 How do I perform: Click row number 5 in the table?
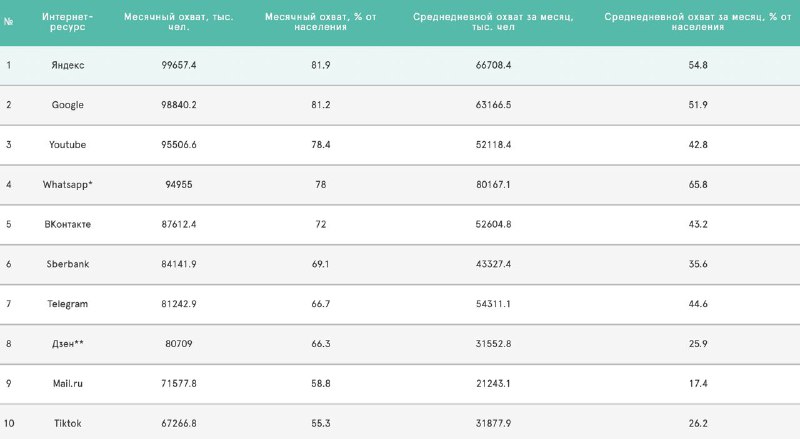pos(8,224)
